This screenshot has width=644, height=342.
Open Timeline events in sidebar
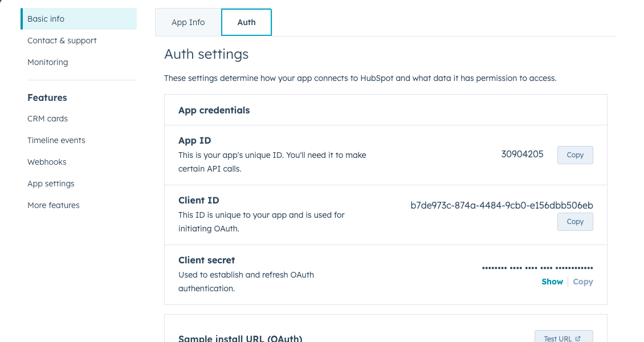[x=56, y=140]
